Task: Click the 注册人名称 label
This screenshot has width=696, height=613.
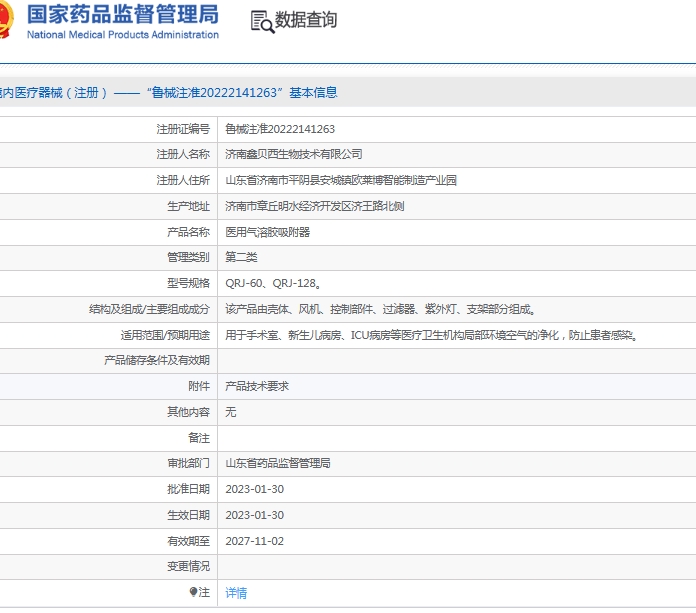Action: (x=183, y=154)
